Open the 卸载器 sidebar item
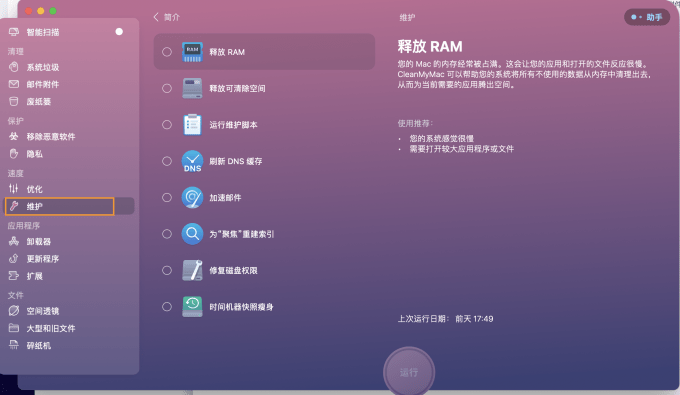Screen dimensions: 680x395 (x=69, y=242)
